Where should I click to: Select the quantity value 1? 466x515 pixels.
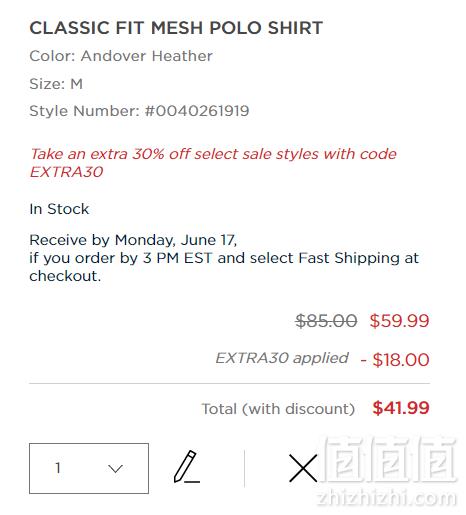click(x=58, y=468)
